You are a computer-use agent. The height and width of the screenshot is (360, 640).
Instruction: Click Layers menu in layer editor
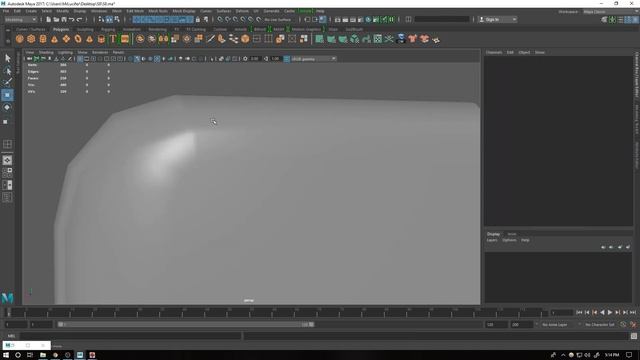492,240
